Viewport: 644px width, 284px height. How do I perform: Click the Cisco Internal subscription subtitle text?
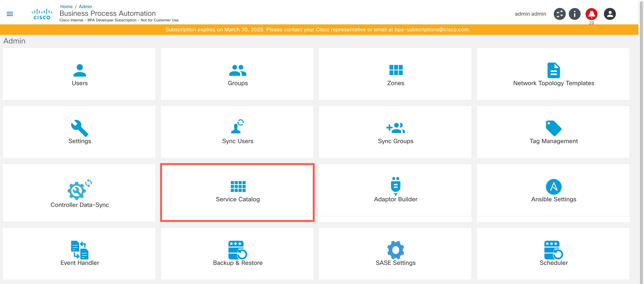click(119, 20)
